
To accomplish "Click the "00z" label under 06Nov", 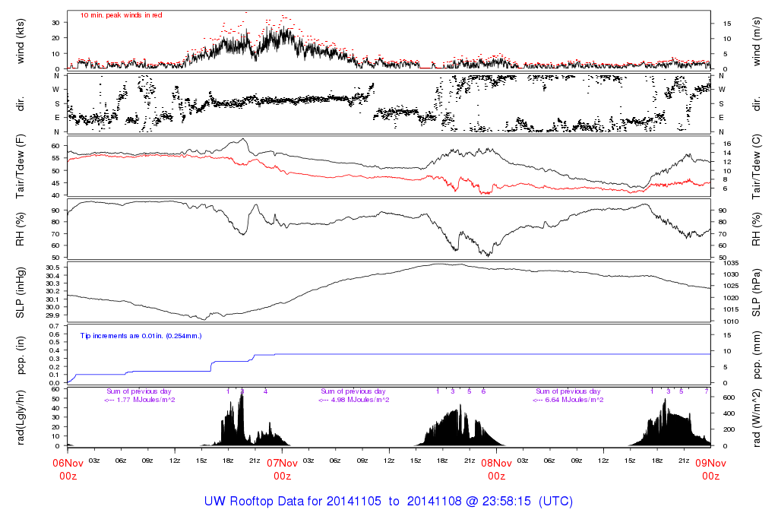I will 68,477.
